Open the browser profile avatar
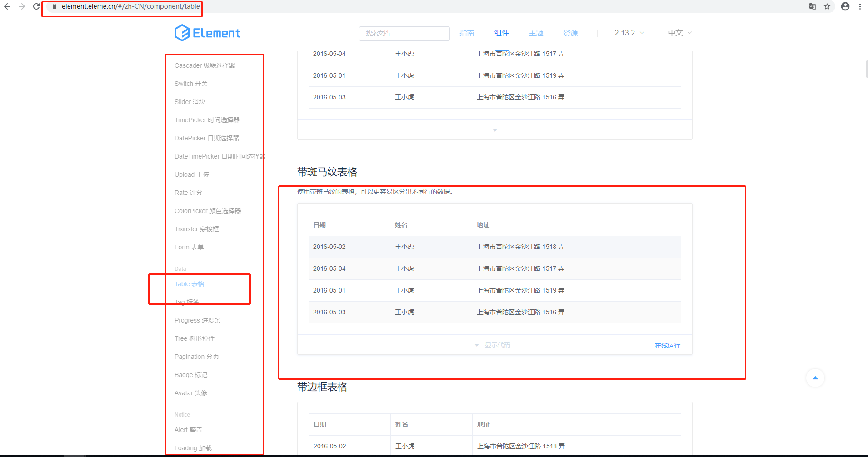This screenshot has width=868, height=457. pyautogui.click(x=845, y=6)
